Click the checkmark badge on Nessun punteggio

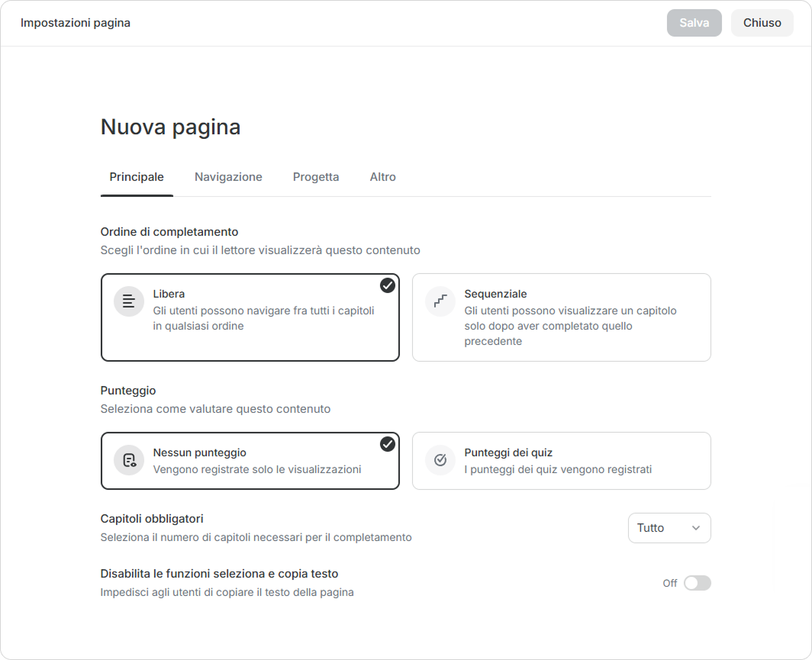388,444
